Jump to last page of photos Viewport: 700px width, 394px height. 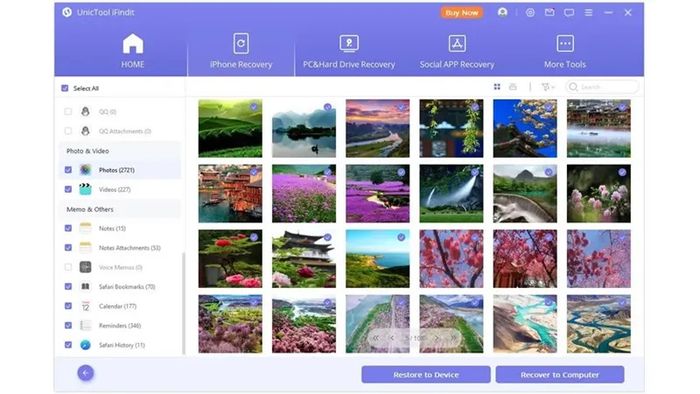(453, 338)
